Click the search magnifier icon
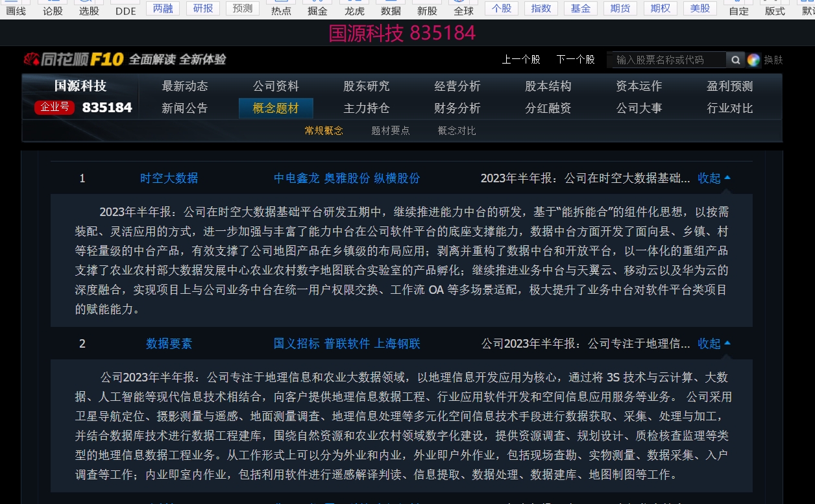This screenshot has width=815, height=504. tap(735, 60)
